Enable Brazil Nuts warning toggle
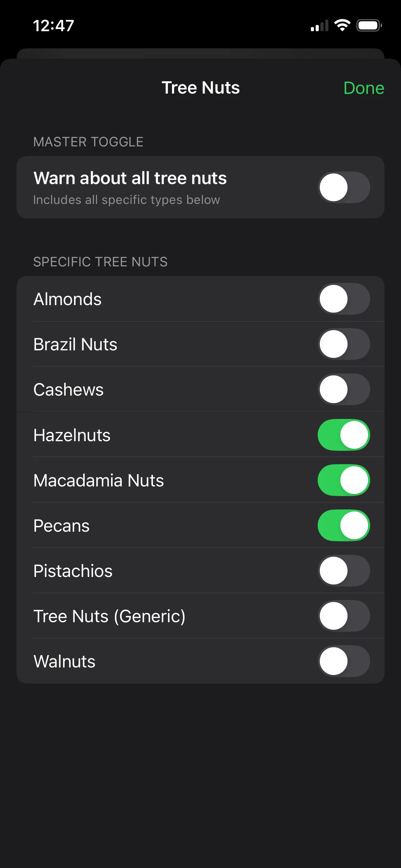The height and width of the screenshot is (868, 401). [344, 344]
